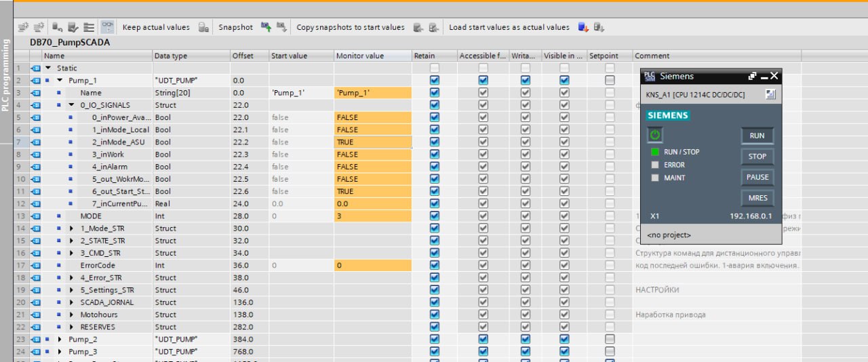Open the PLC programming side tab

[5, 75]
